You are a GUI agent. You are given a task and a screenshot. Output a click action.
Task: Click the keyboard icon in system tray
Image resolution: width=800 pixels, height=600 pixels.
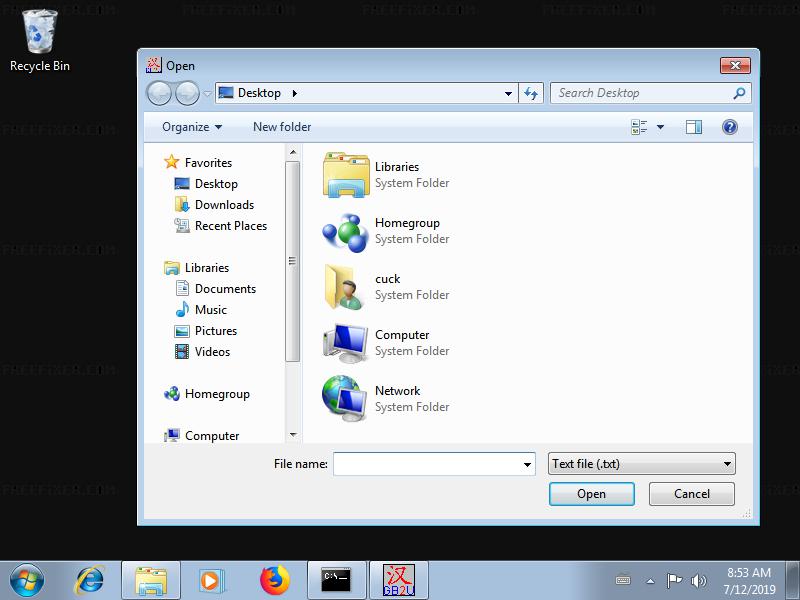[x=623, y=581]
